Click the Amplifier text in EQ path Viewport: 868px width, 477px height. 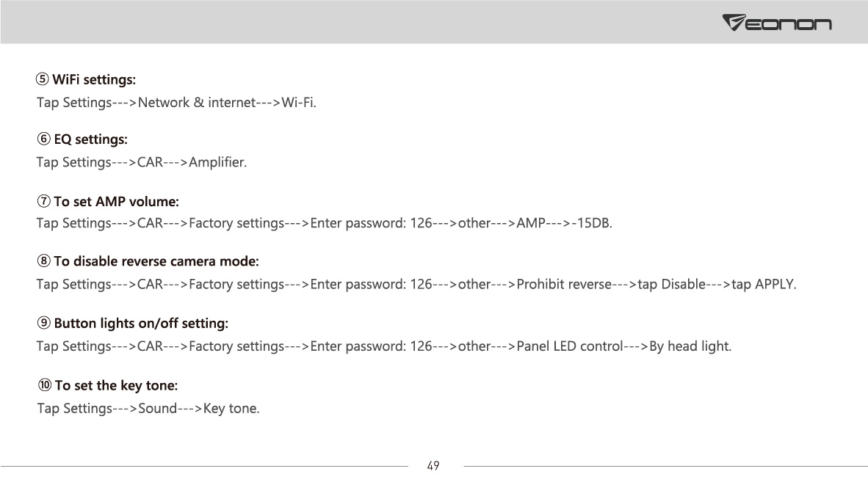coord(217,162)
